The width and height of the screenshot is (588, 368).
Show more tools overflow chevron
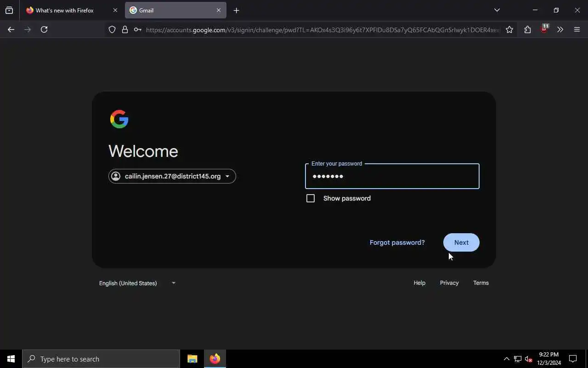coord(560,30)
